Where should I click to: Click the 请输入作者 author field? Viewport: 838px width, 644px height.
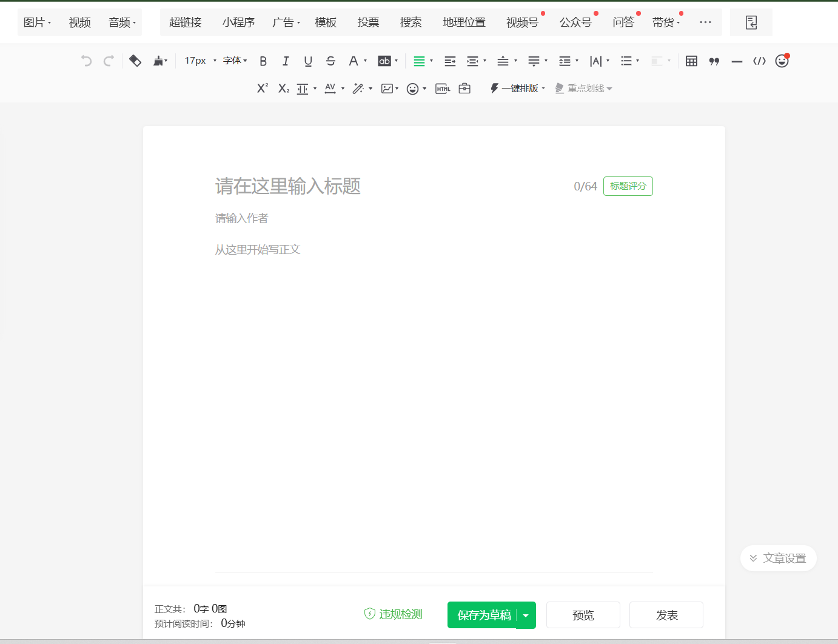click(434, 218)
